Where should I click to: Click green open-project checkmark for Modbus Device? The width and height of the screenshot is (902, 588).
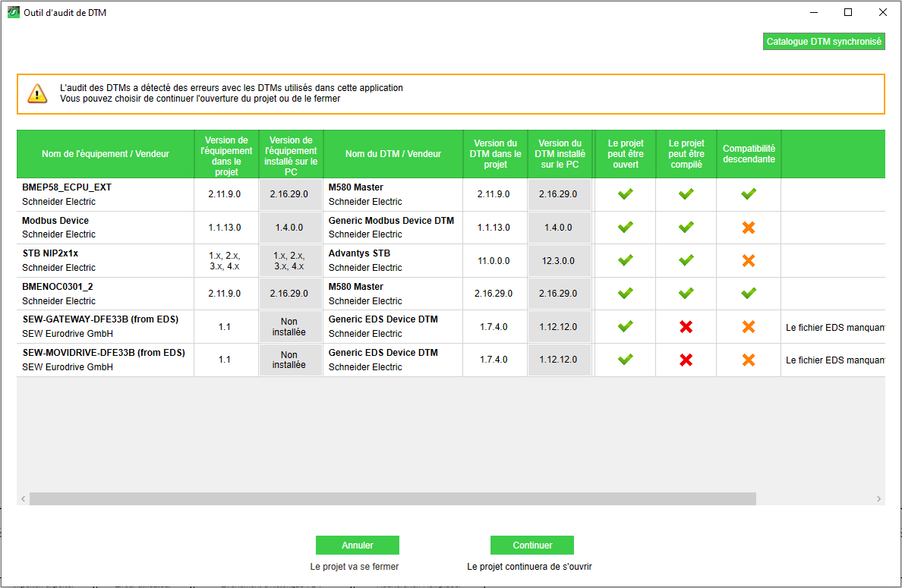coord(625,228)
